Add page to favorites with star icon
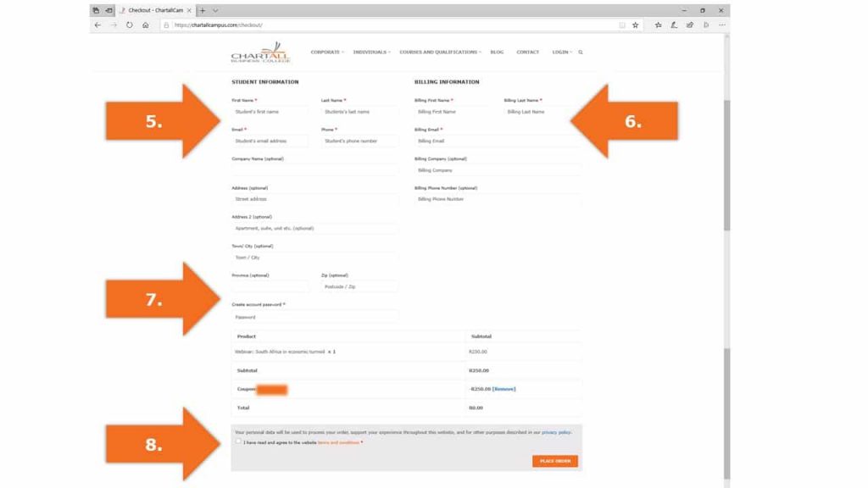868x488 pixels. click(x=635, y=25)
